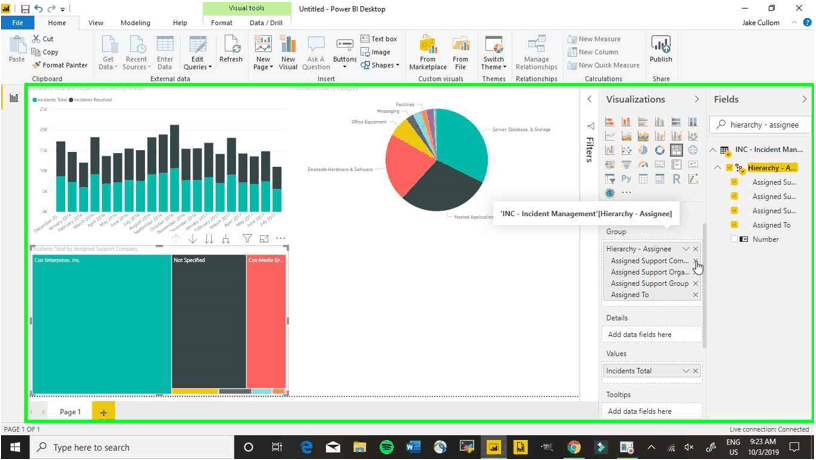
Task: Select the Donut chart visualization
Action: 659,150
